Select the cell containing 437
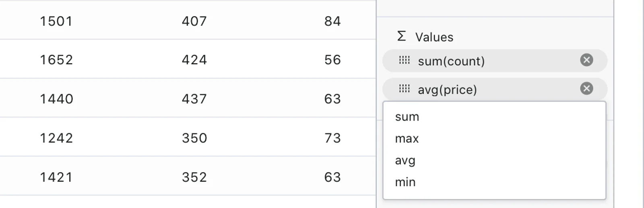The width and height of the screenshot is (644, 208). tap(194, 99)
